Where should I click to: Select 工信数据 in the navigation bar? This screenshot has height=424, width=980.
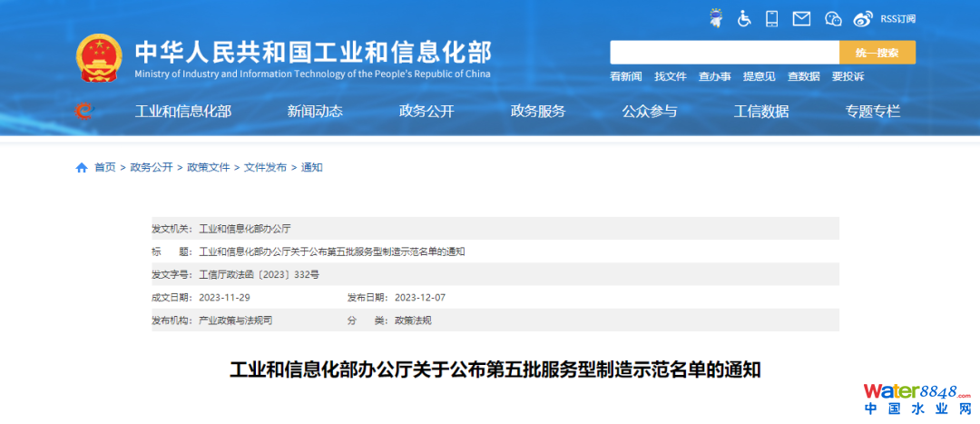[x=761, y=112]
